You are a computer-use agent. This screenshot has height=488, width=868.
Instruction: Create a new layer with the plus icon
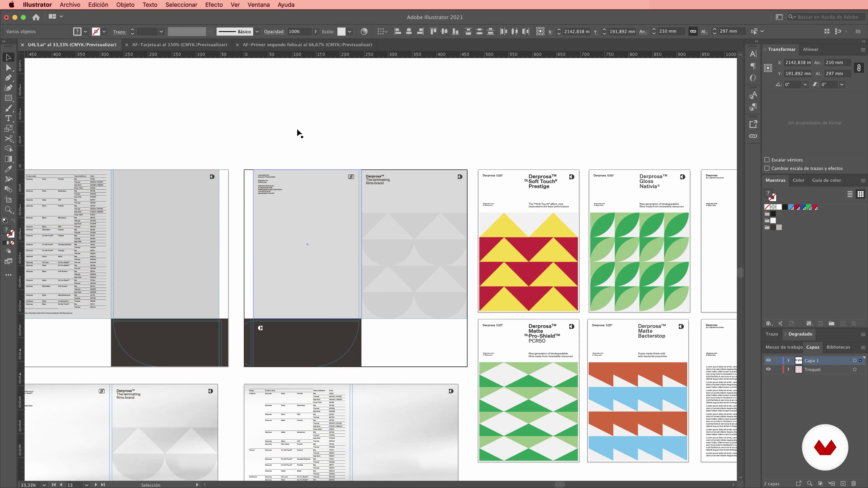click(843, 484)
